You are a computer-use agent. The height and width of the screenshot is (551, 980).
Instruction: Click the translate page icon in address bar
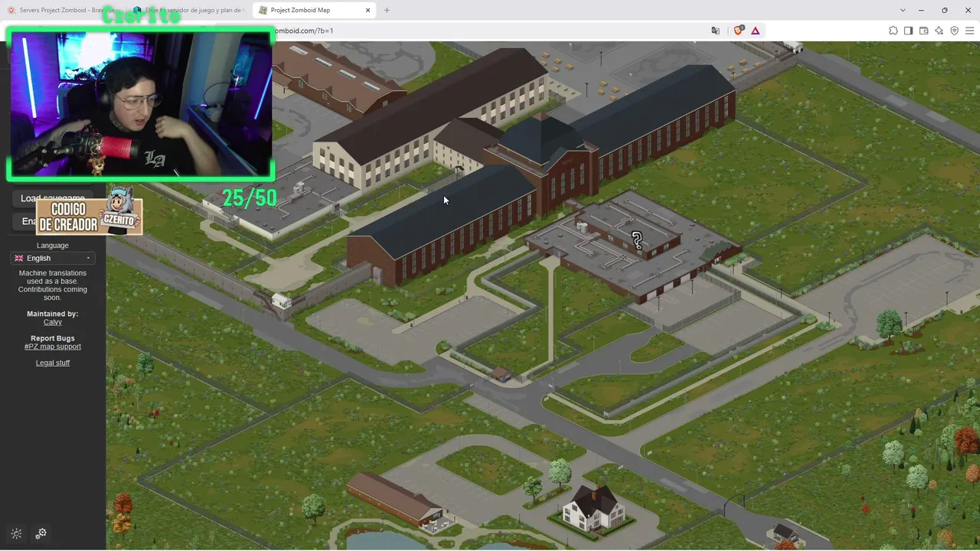click(715, 31)
